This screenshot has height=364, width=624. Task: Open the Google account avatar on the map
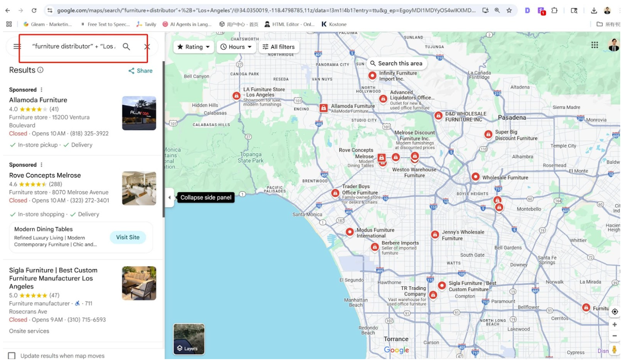(x=613, y=45)
